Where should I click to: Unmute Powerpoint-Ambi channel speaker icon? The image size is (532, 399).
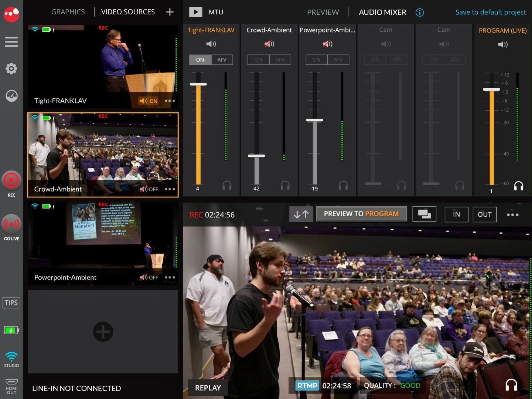pyautogui.click(x=327, y=44)
